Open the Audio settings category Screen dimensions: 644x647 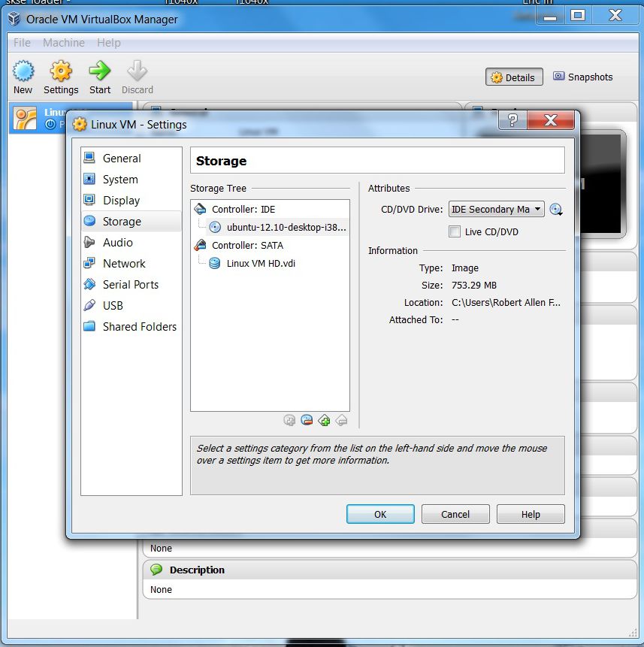[132, 243]
